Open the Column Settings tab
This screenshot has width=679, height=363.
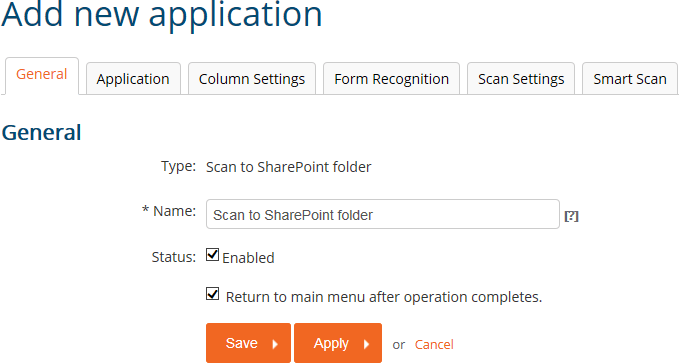click(252, 79)
